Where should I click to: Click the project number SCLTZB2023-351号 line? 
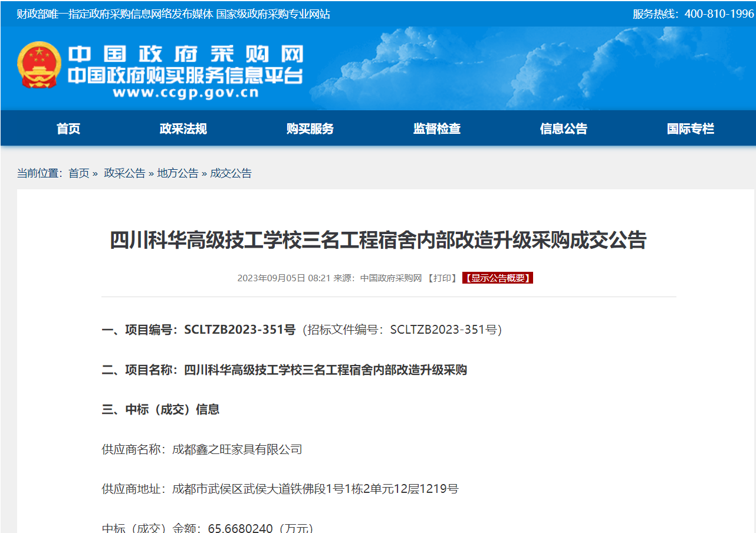(301, 330)
